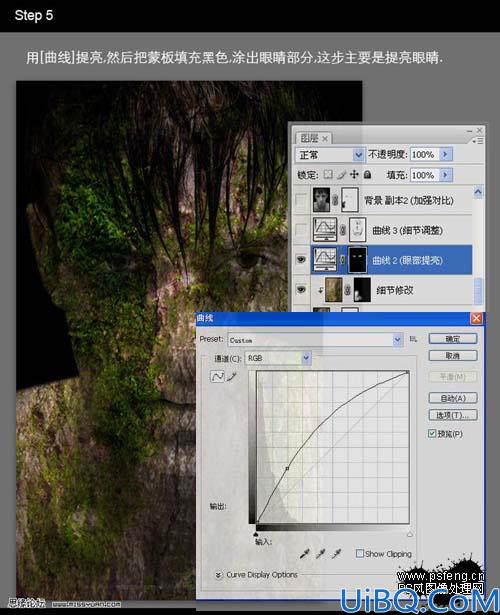Select the pencil draw-curve tool
500x615 pixels.
(x=232, y=377)
